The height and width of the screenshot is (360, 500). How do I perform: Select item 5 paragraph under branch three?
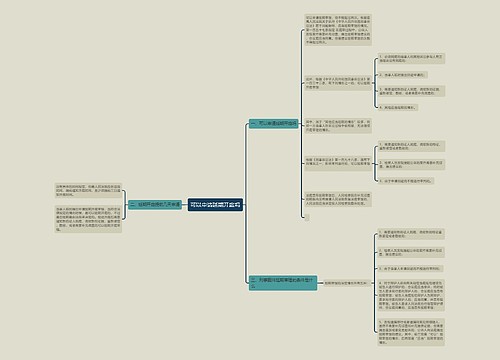[411, 332]
